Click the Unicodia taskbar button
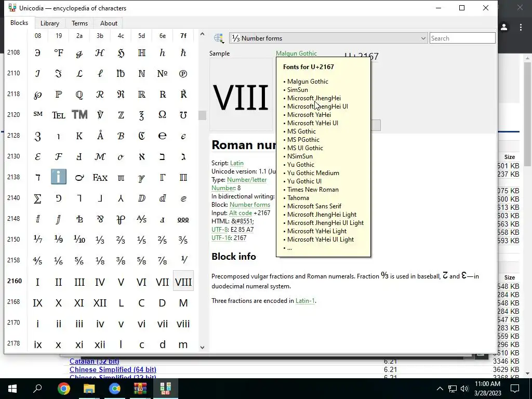 (x=166, y=389)
